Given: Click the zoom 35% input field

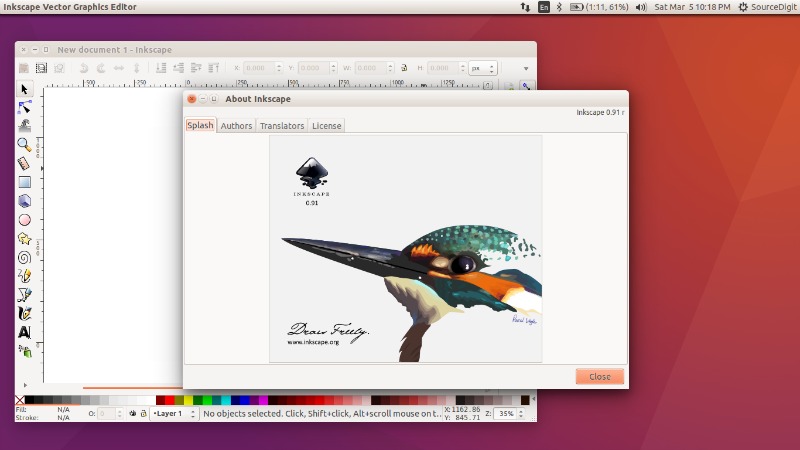Looking at the screenshot, I should click(x=505, y=414).
